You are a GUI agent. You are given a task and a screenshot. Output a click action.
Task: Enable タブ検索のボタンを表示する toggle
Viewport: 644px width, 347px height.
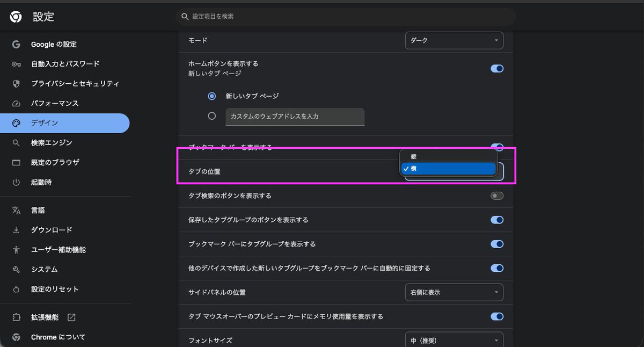(x=497, y=196)
